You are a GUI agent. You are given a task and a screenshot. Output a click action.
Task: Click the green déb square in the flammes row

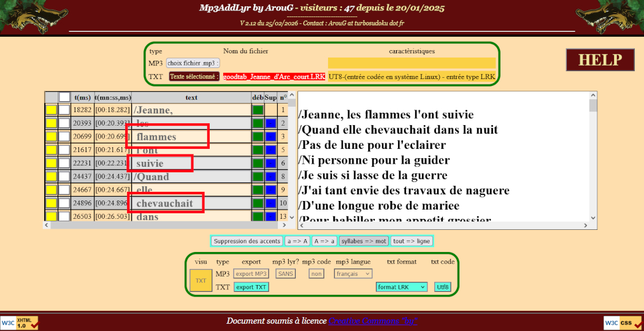pos(258,137)
